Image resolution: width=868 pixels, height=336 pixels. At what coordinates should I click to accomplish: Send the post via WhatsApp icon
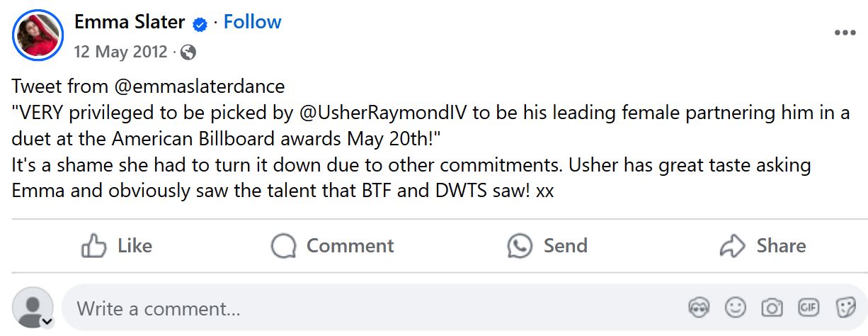[520, 246]
